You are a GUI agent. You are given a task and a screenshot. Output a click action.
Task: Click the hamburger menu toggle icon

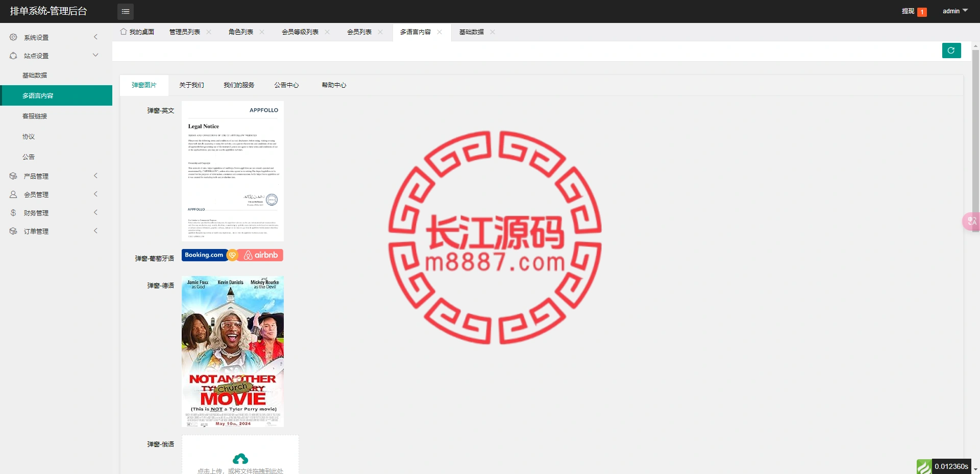pyautogui.click(x=125, y=11)
